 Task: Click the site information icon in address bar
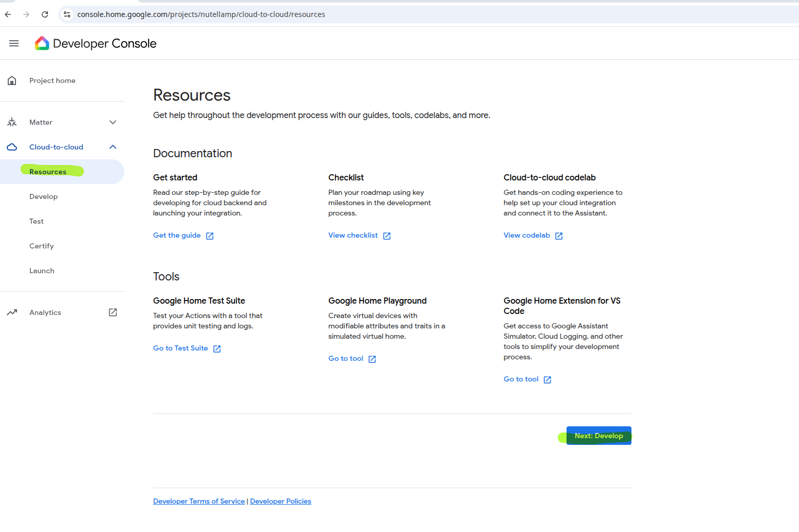(67, 14)
